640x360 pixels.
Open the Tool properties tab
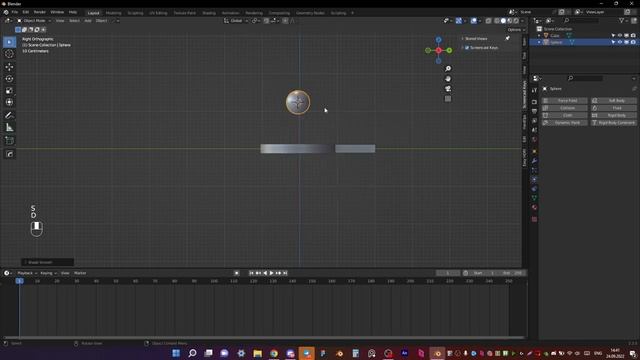coord(534,90)
